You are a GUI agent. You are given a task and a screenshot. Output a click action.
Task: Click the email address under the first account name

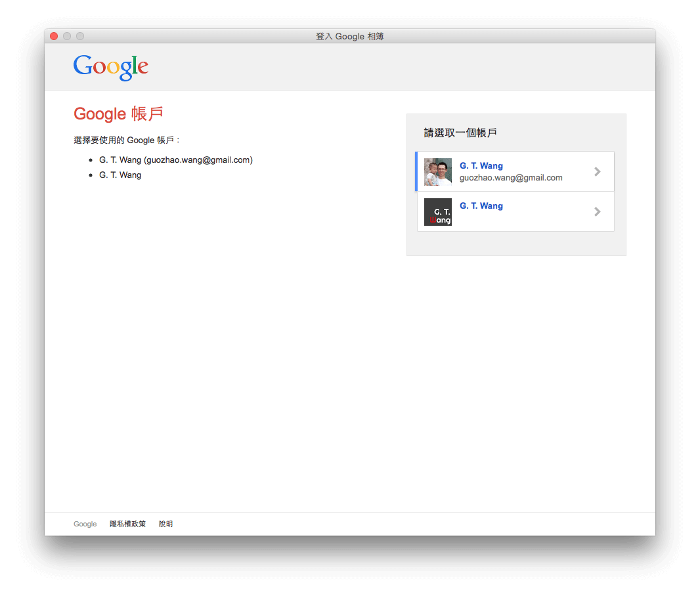click(511, 177)
